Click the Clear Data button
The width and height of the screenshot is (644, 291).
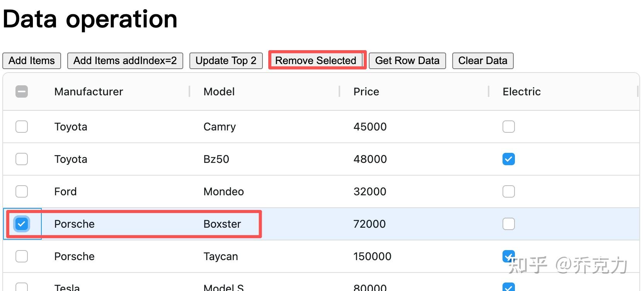(x=483, y=61)
